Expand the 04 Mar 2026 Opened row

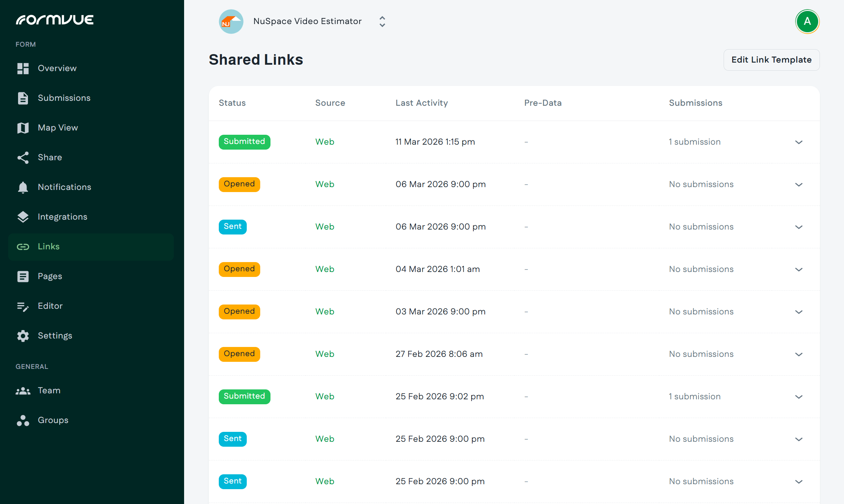tap(799, 270)
